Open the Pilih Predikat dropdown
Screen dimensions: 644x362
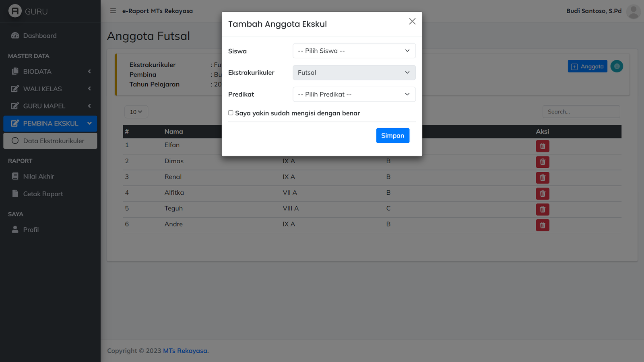354,94
